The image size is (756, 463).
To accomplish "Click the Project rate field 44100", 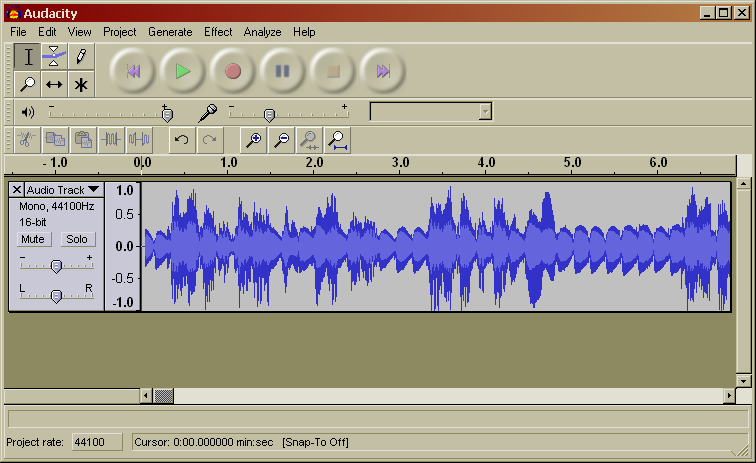I will (x=97, y=442).
